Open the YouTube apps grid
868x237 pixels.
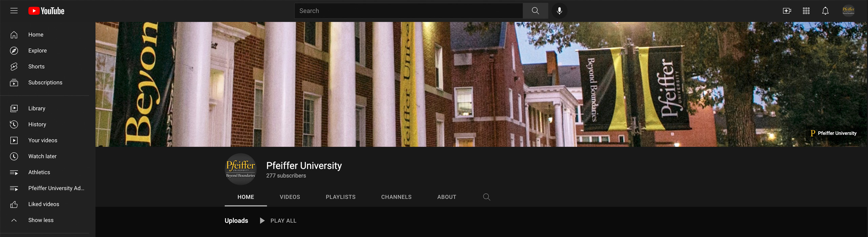[806, 11]
